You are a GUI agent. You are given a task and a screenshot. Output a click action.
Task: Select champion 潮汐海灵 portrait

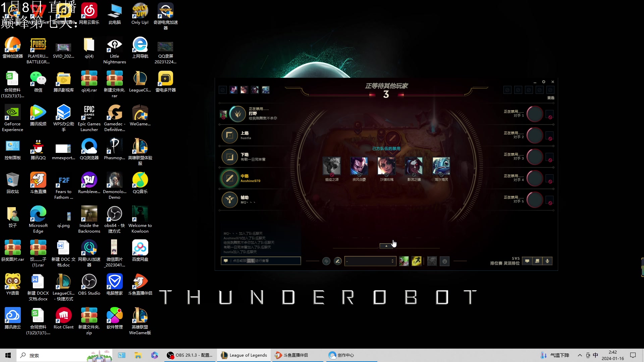(441, 166)
